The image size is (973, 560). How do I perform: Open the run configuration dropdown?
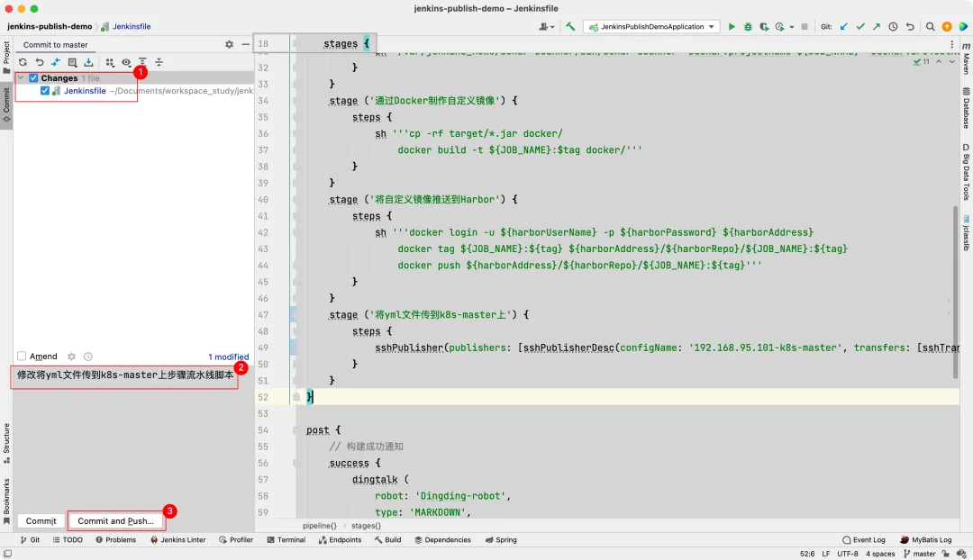point(653,27)
